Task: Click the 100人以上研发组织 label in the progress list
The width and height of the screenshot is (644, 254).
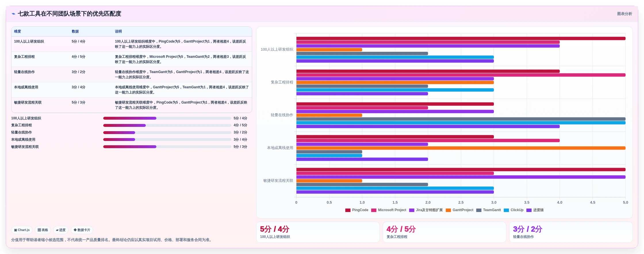Action: click(x=26, y=118)
